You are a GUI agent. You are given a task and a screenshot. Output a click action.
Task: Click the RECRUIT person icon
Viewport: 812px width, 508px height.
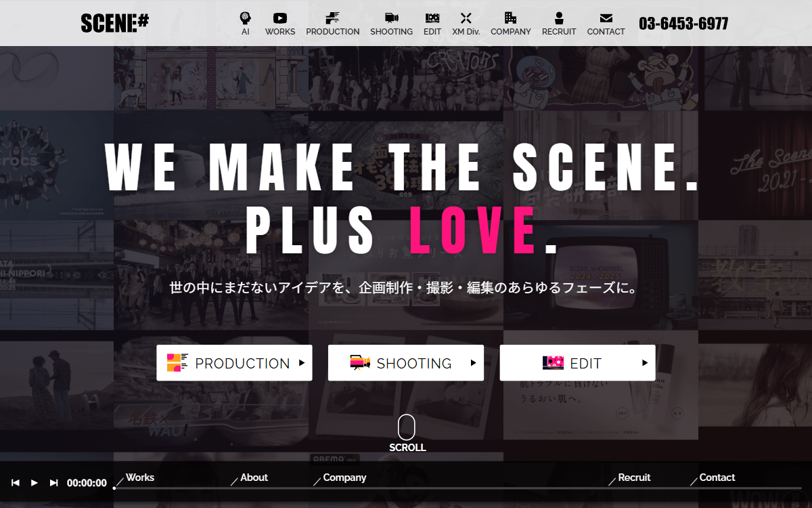[559, 18]
